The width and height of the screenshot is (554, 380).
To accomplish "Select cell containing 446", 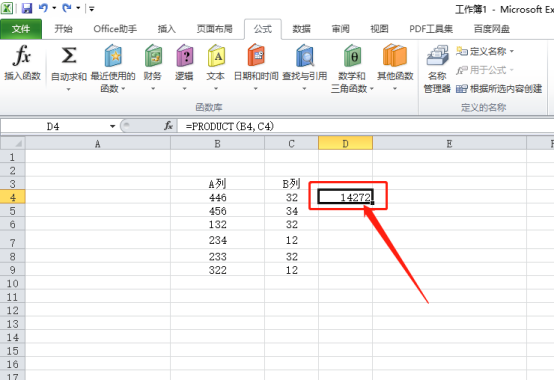I will (217, 197).
